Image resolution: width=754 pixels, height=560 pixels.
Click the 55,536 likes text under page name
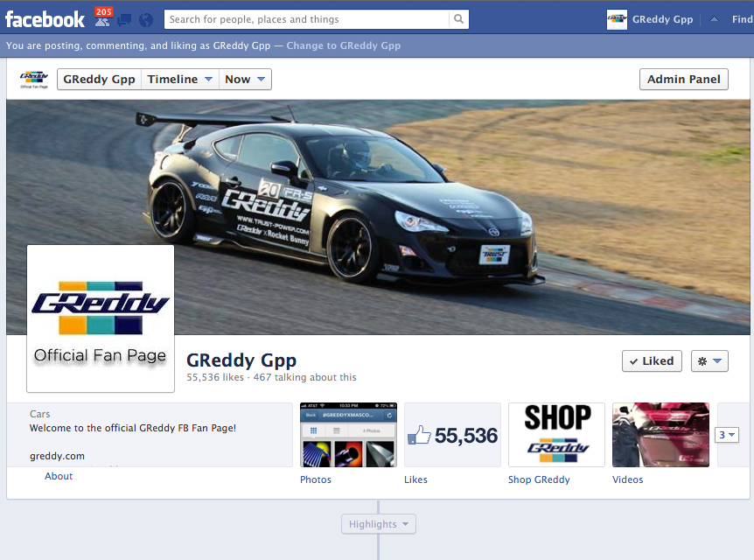point(215,377)
